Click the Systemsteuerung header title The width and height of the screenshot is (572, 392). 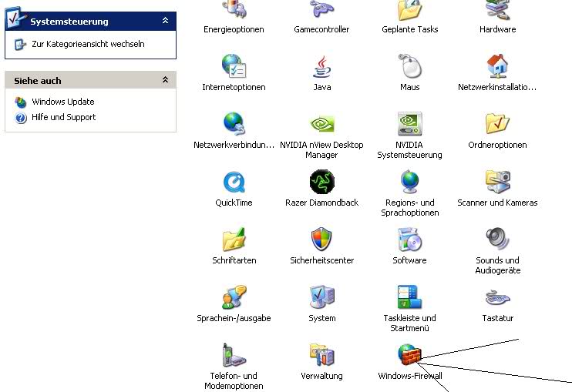click(x=69, y=22)
